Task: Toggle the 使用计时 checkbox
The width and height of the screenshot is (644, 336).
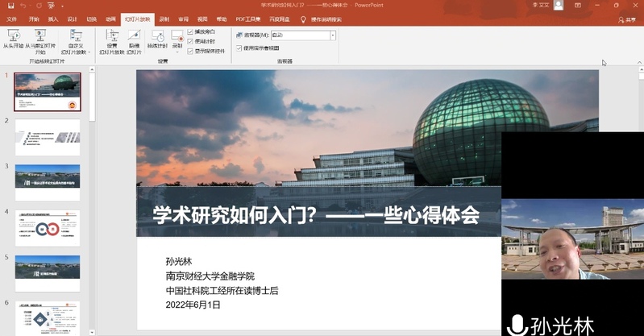Action: point(190,39)
